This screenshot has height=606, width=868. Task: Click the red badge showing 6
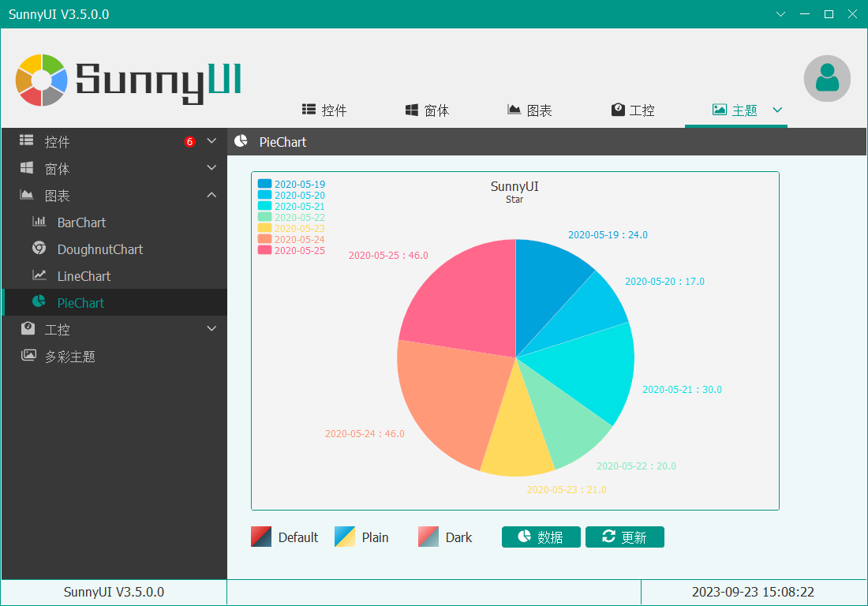pos(189,142)
